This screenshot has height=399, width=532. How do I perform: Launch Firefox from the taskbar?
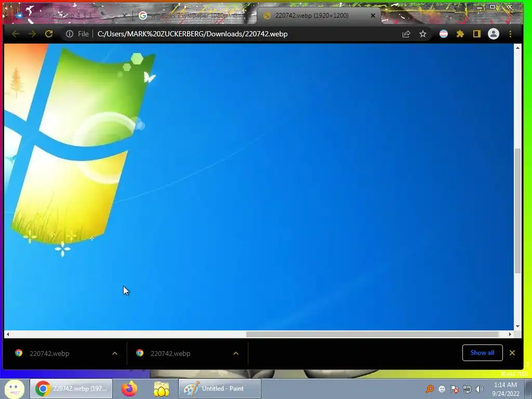(129, 389)
